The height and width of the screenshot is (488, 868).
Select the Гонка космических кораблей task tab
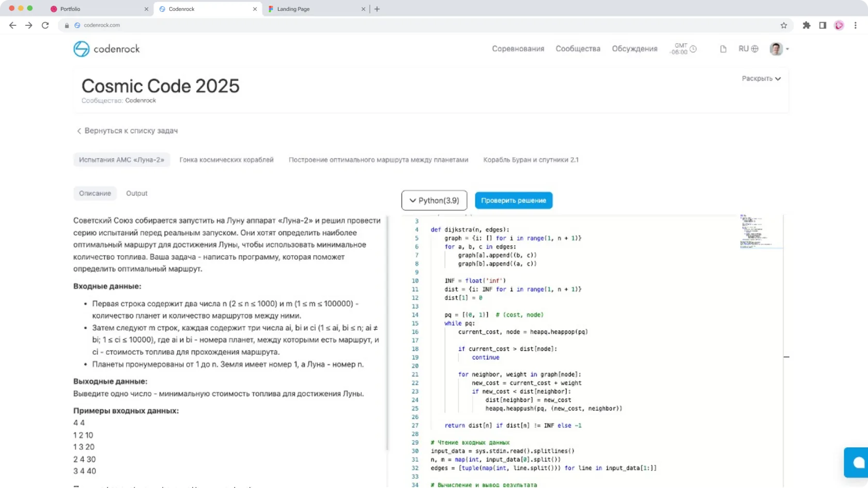point(226,160)
